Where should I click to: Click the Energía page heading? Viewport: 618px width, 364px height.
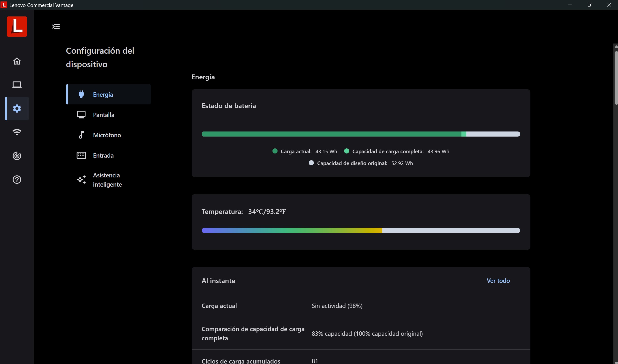203,77
